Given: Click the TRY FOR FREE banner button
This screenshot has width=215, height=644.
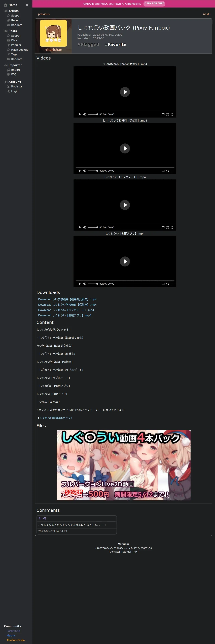Looking at the screenshot, I should [x=154, y=4].
